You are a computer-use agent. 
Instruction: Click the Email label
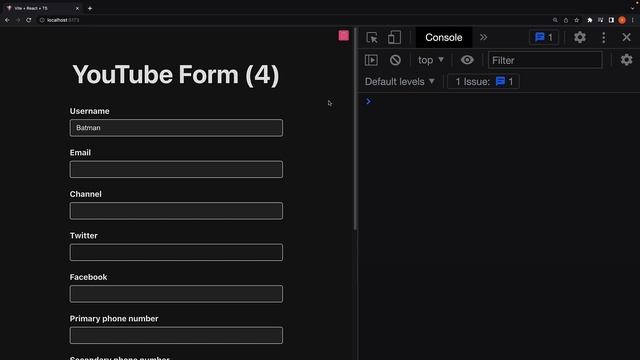point(80,153)
